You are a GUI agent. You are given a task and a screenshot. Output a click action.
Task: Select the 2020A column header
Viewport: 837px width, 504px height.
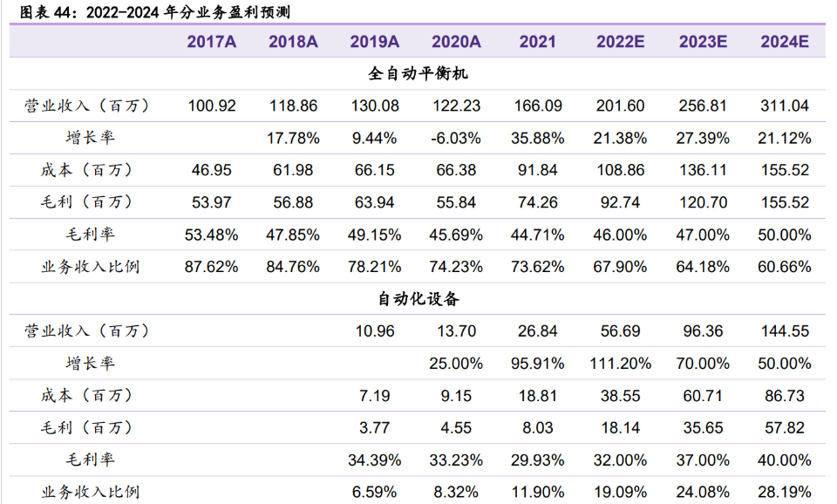[456, 42]
